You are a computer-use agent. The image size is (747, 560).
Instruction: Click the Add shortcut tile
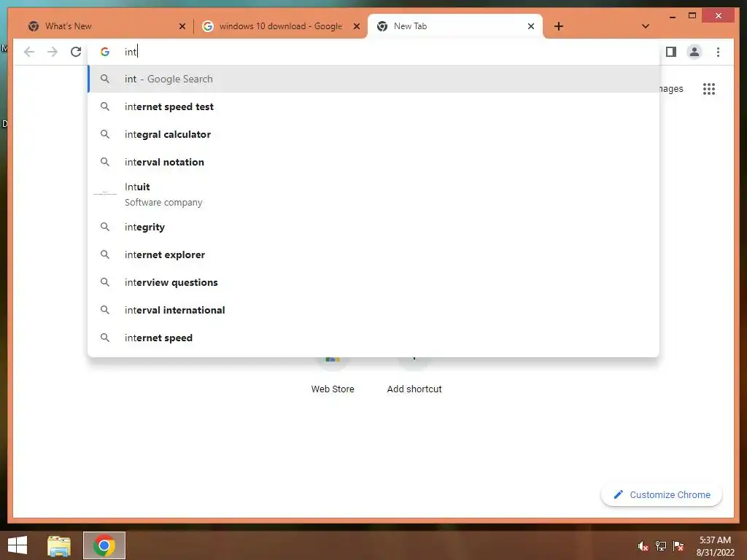click(x=414, y=376)
